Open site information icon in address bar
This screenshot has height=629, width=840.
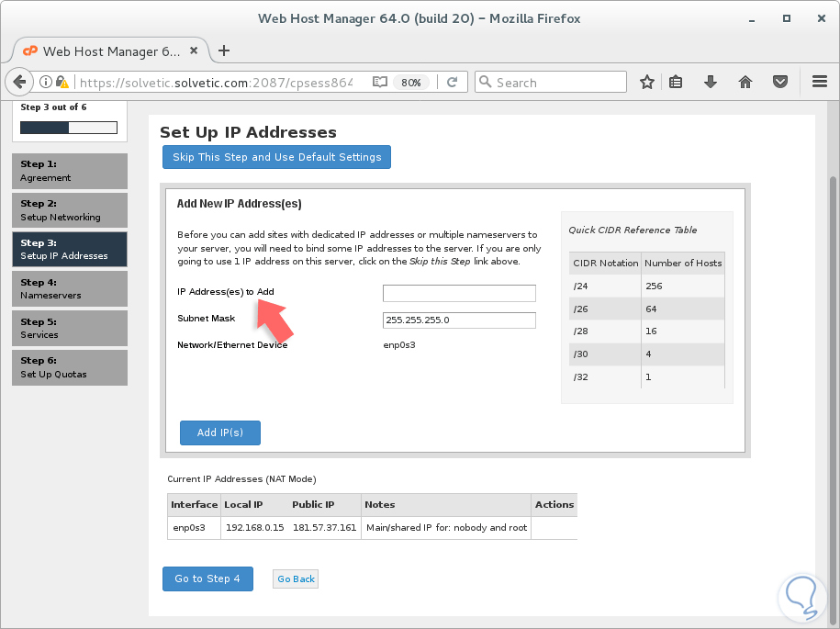click(x=46, y=82)
